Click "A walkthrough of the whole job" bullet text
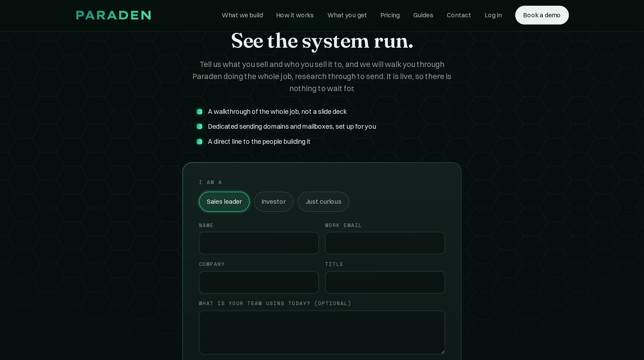 click(277, 112)
